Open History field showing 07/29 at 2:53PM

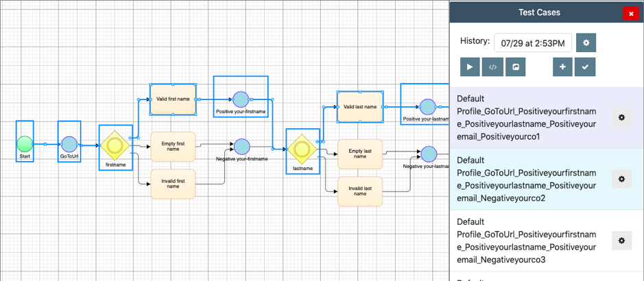coord(533,42)
